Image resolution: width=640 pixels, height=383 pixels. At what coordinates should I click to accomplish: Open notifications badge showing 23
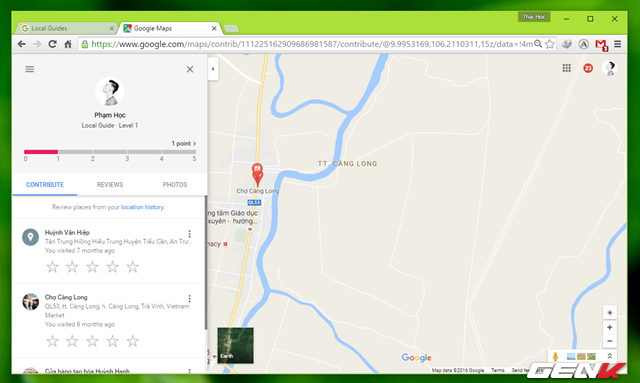click(588, 68)
